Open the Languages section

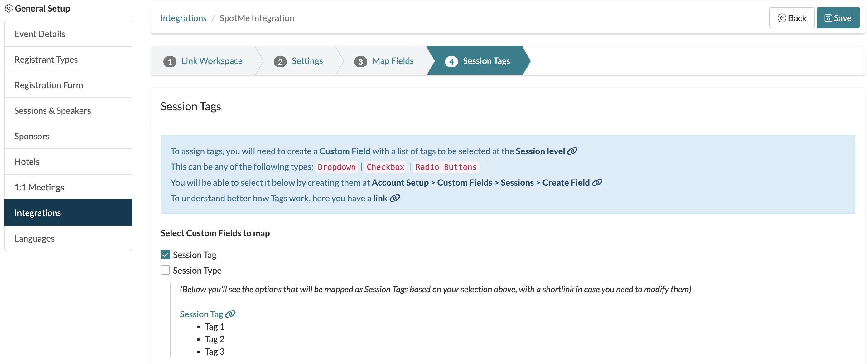(x=34, y=238)
